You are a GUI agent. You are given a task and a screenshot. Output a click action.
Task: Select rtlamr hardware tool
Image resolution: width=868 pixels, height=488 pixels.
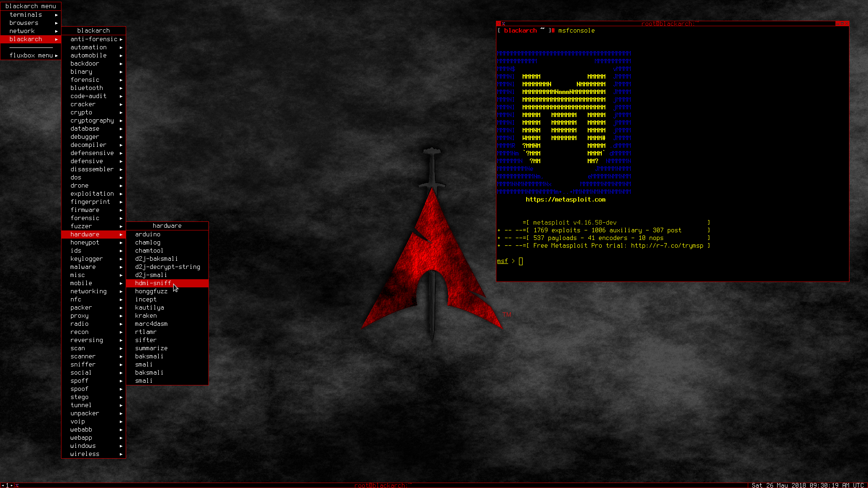coord(146,332)
